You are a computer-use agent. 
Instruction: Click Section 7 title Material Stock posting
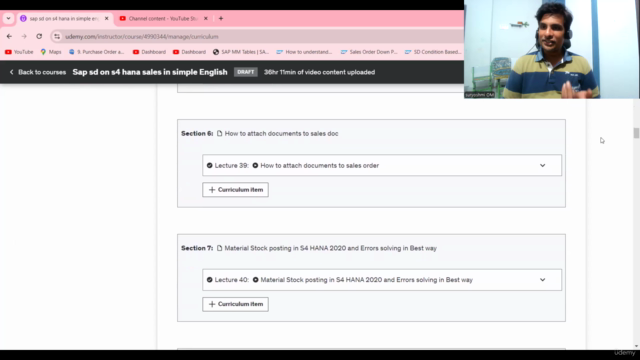331,248
